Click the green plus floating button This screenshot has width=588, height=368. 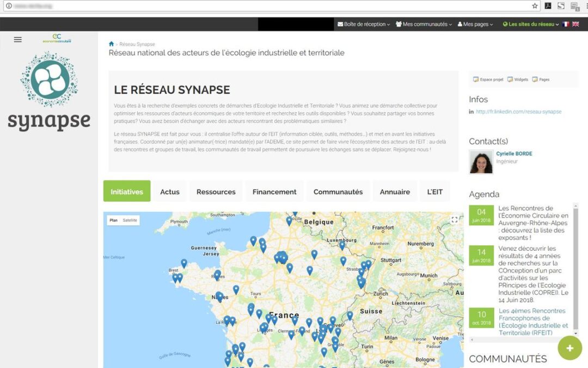tap(569, 348)
